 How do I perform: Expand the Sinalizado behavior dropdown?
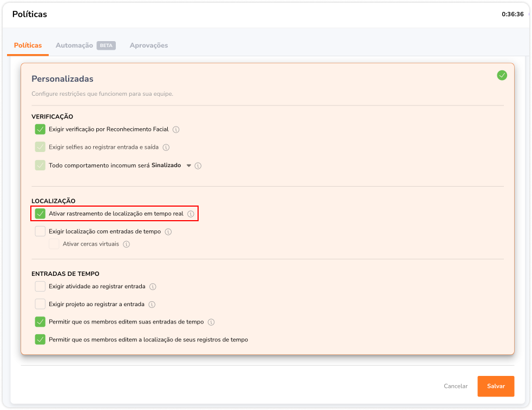coord(189,166)
